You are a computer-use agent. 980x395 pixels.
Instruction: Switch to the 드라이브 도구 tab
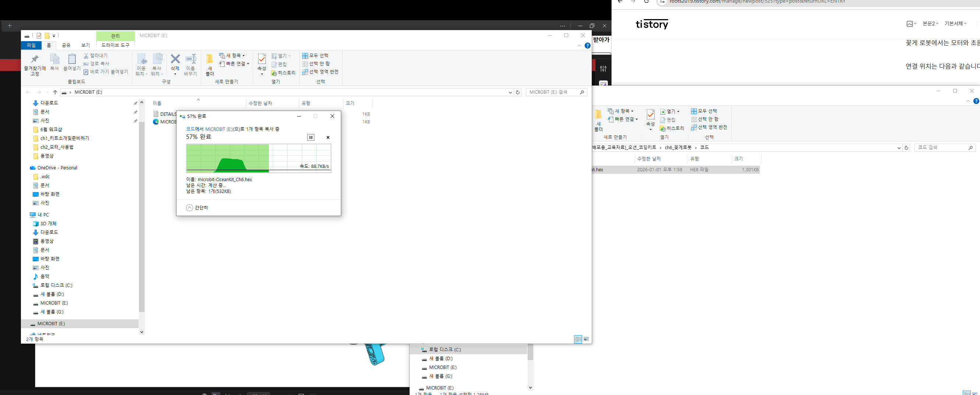115,45
